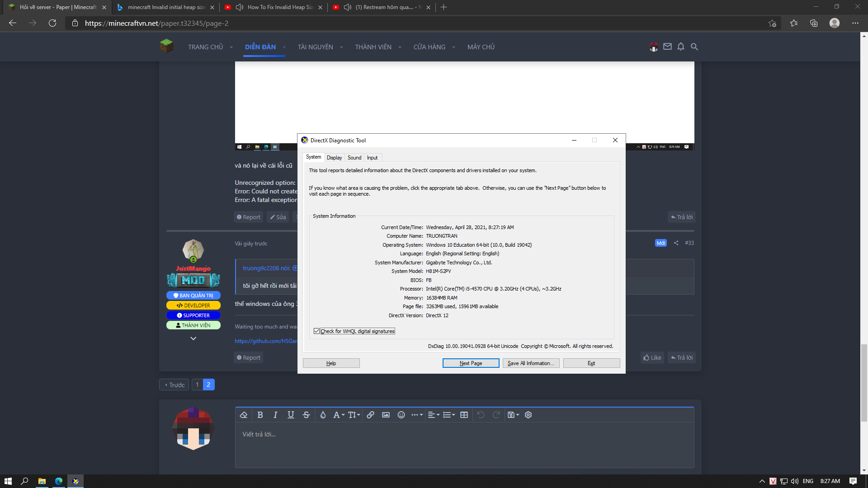Toggle strikethrough formatting in editor
This screenshot has width=868, height=488.
[x=306, y=415]
